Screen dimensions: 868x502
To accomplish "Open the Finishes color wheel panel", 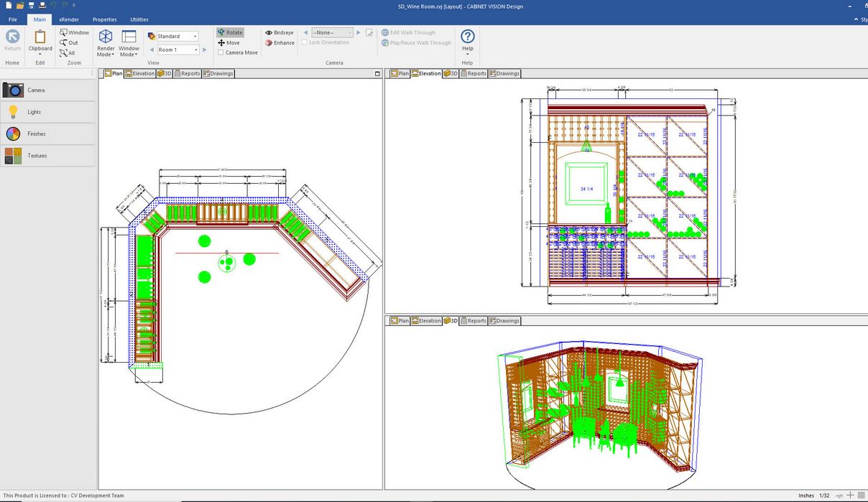I will pos(47,134).
